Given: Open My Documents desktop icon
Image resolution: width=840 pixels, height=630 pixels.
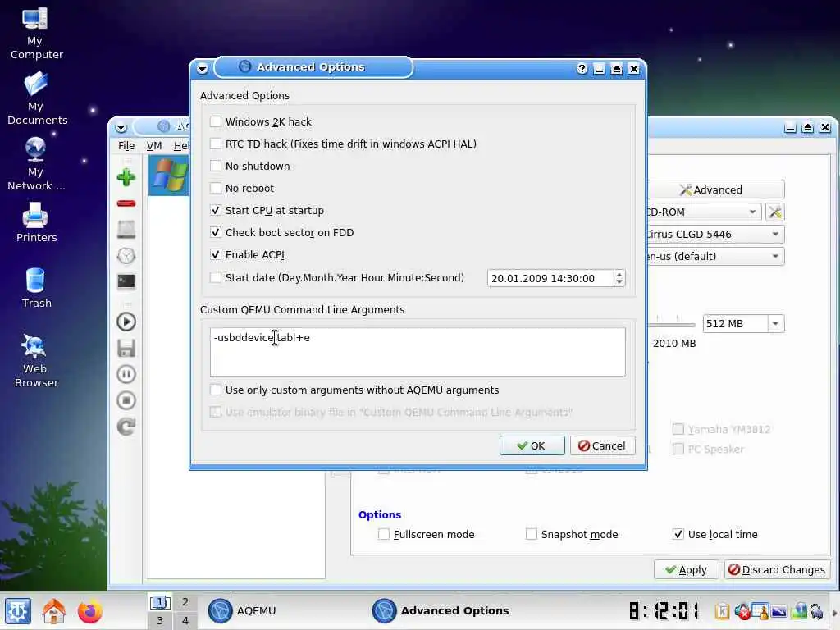Looking at the screenshot, I should [36, 98].
